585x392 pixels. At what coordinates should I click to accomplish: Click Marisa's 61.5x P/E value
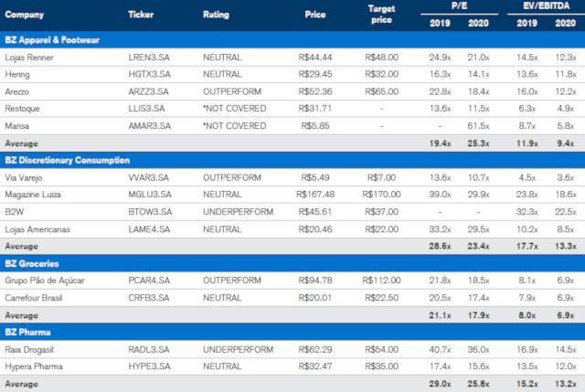click(x=478, y=126)
